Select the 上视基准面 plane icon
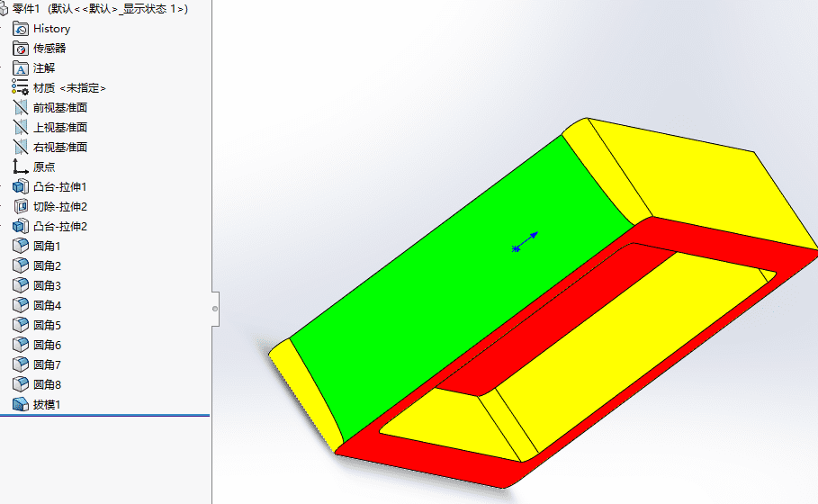 point(21,127)
